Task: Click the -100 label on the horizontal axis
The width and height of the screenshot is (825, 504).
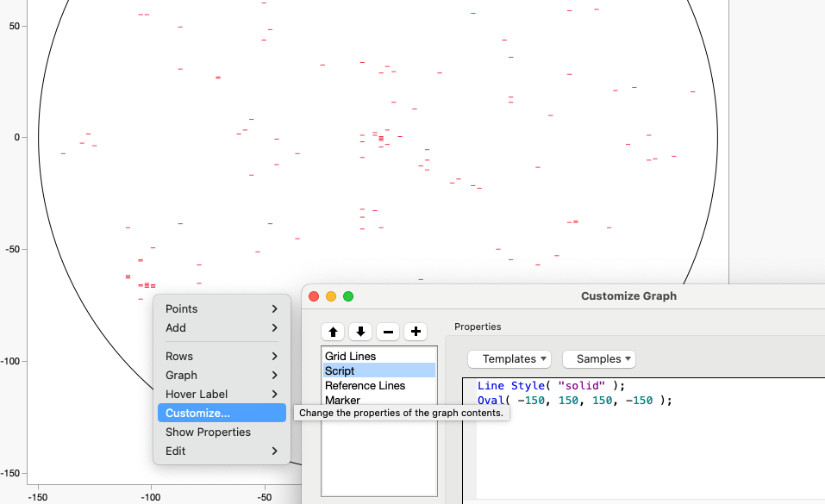Action: click(151, 497)
